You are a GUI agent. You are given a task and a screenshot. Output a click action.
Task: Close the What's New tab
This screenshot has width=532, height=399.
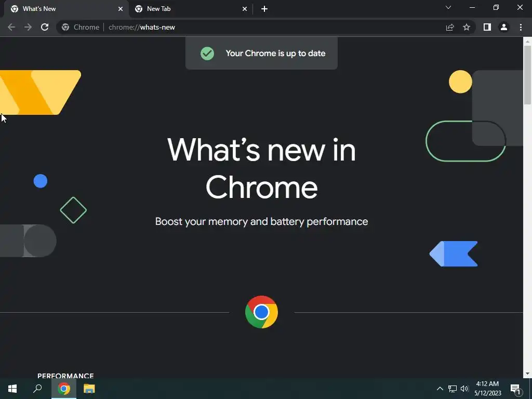(x=121, y=9)
